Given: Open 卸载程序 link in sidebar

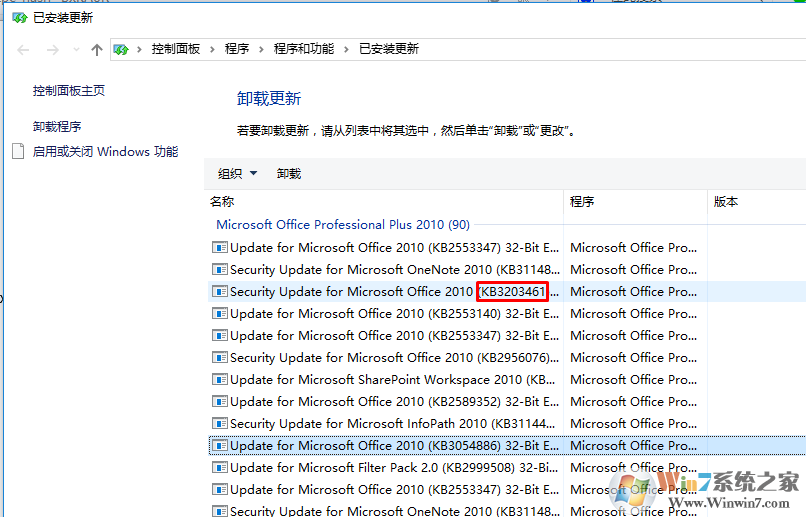Looking at the screenshot, I should click(57, 126).
